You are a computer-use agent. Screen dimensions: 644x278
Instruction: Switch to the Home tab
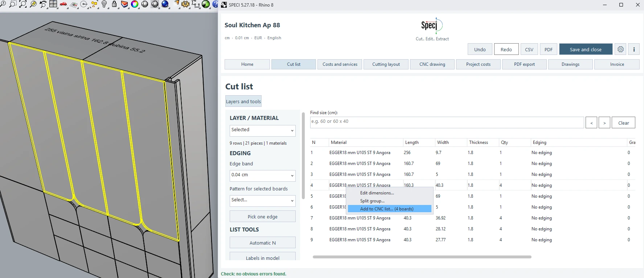coord(247,64)
